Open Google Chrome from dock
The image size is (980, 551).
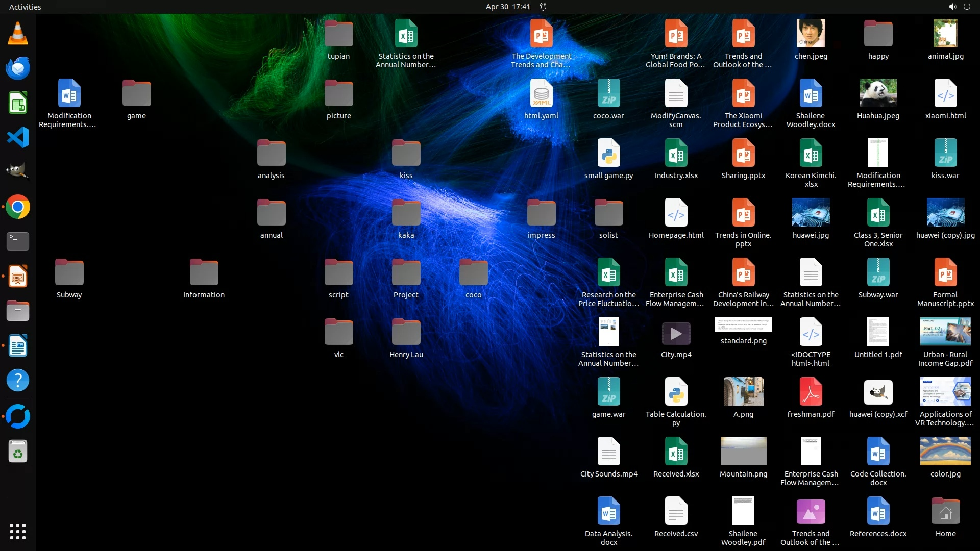coord(18,207)
